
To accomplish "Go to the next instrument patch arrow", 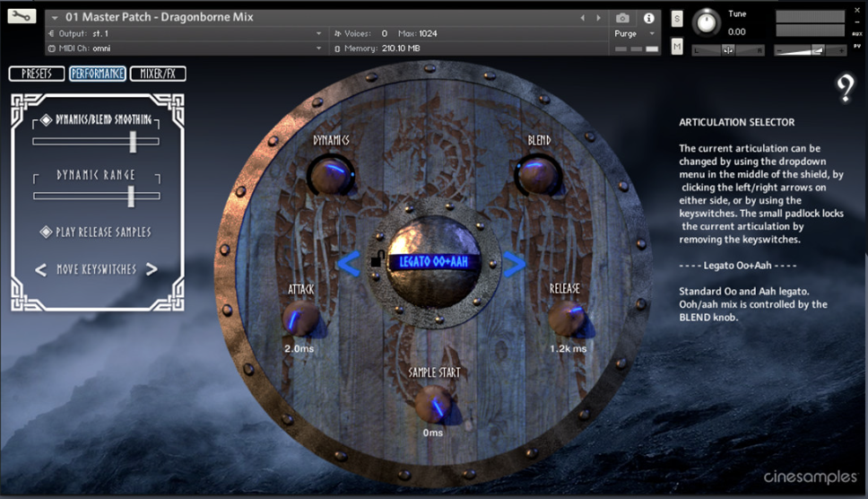I will (598, 18).
